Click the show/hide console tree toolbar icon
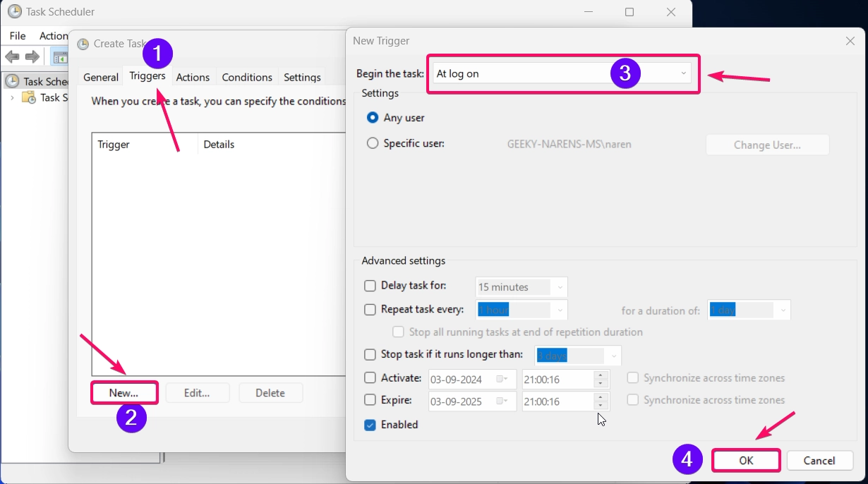 (x=60, y=57)
